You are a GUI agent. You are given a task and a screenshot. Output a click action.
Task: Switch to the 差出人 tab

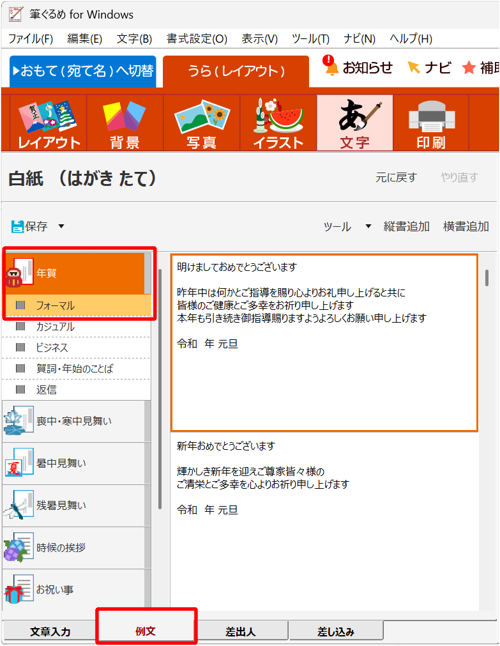point(241,631)
